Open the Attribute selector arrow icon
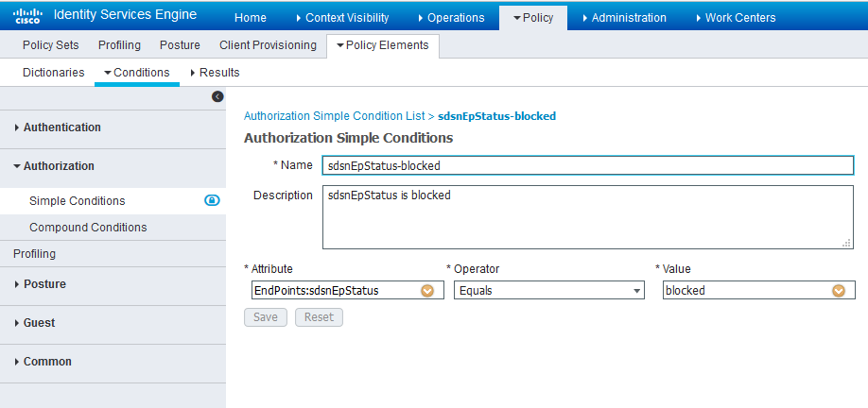 [427, 291]
